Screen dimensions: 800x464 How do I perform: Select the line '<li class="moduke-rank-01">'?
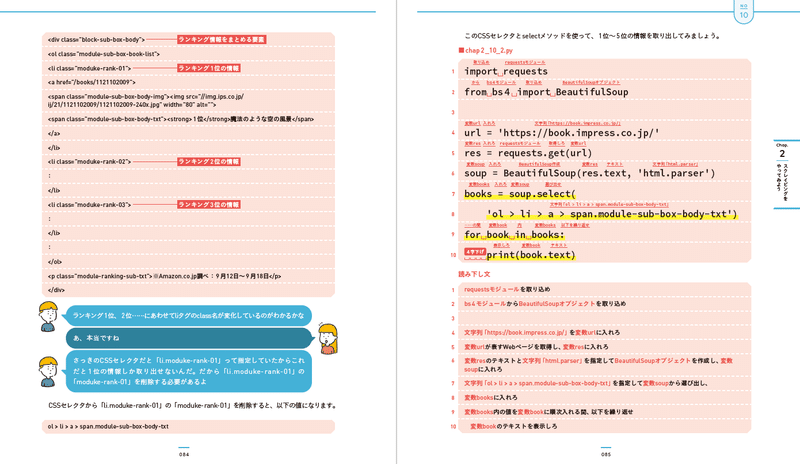(89, 68)
